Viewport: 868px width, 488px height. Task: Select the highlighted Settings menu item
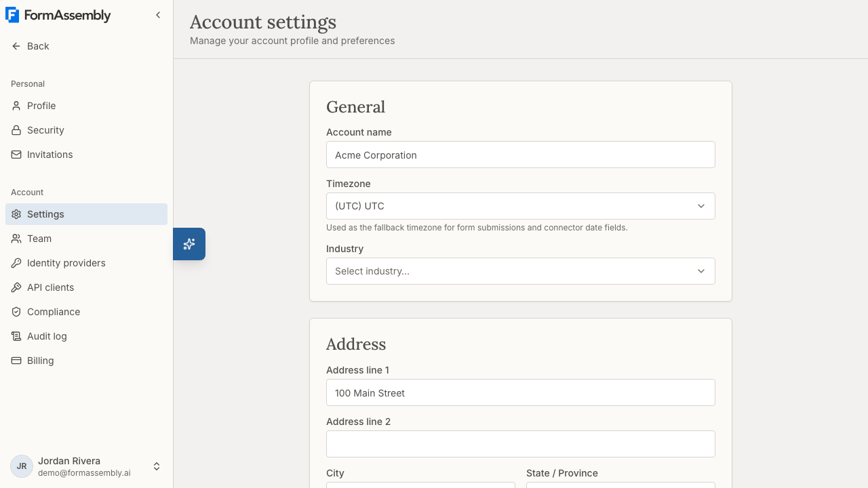86,214
